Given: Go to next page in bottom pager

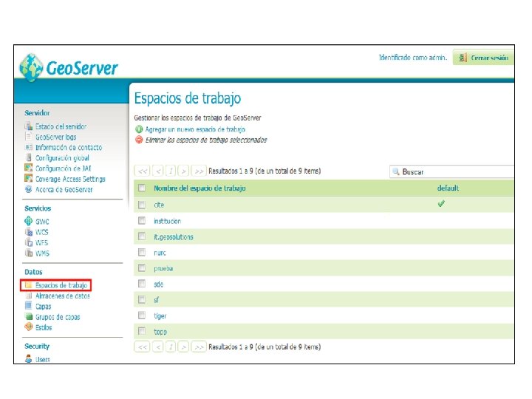Looking at the screenshot, I should (183, 347).
